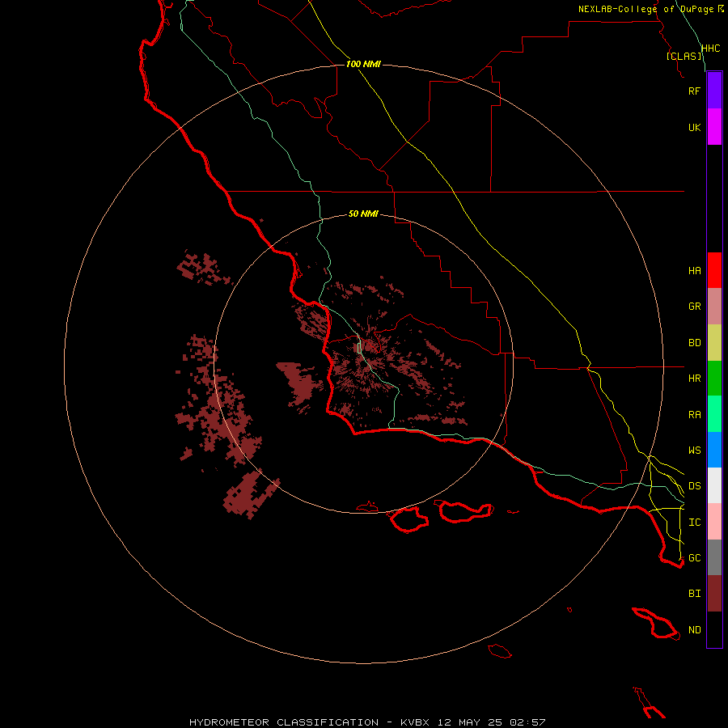The width and height of the screenshot is (728, 728).
Task: Click the 'ND' legend label
Action: tap(694, 629)
